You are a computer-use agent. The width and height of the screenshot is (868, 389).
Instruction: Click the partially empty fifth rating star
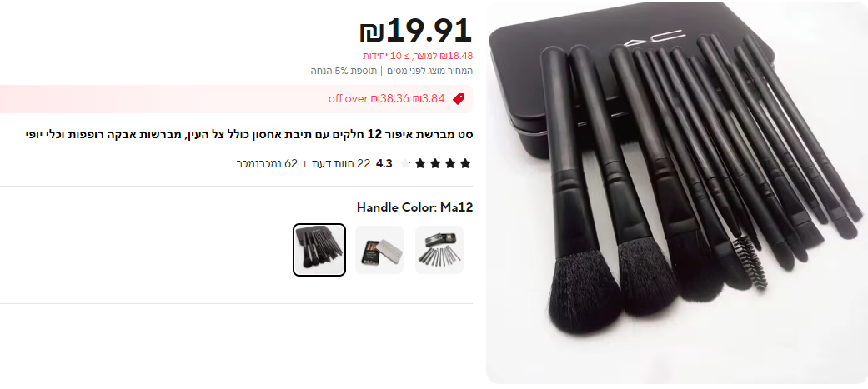405,163
